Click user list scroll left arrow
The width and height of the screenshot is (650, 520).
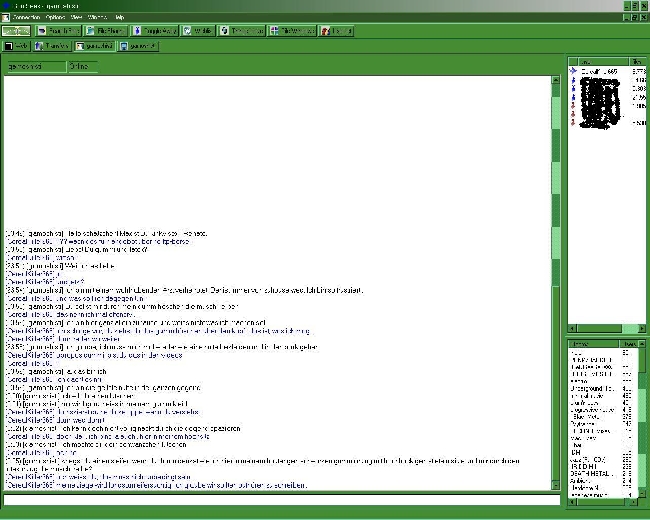pos(572,328)
